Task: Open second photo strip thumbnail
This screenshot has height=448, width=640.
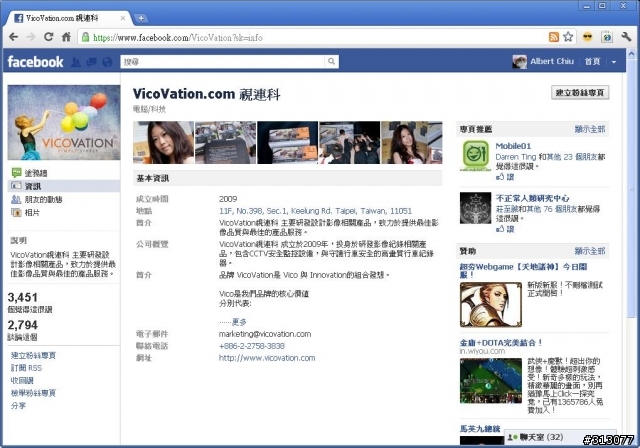Action: point(225,142)
